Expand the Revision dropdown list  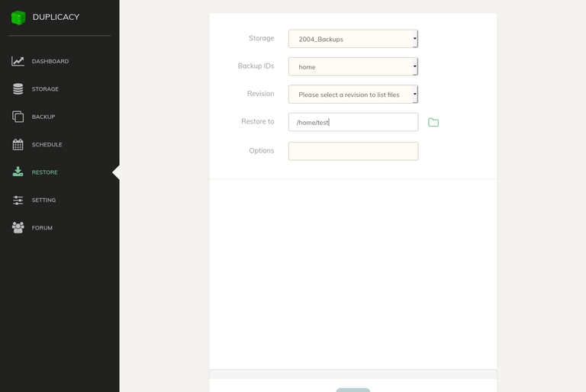(353, 94)
